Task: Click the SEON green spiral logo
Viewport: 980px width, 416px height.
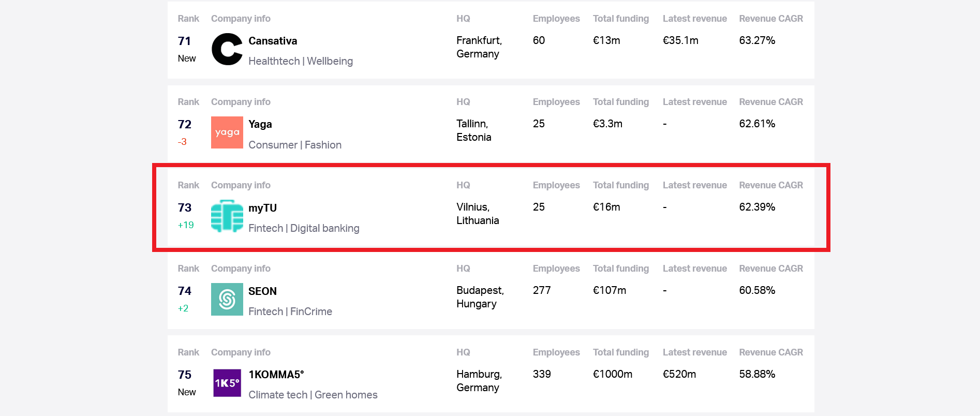Action: click(227, 299)
